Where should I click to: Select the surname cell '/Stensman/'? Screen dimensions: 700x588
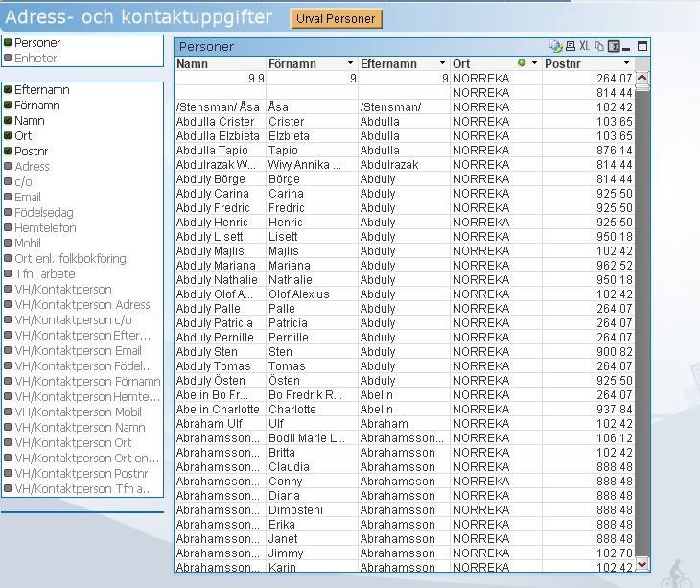click(x=404, y=107)
